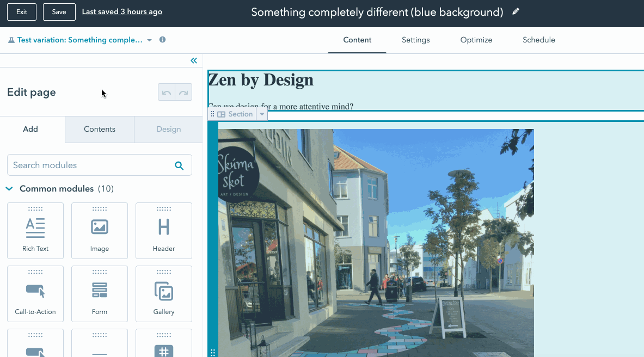Click the Last saved 3 hours ago link
This screenshot has height=357, width=644.
coord(122,12)
